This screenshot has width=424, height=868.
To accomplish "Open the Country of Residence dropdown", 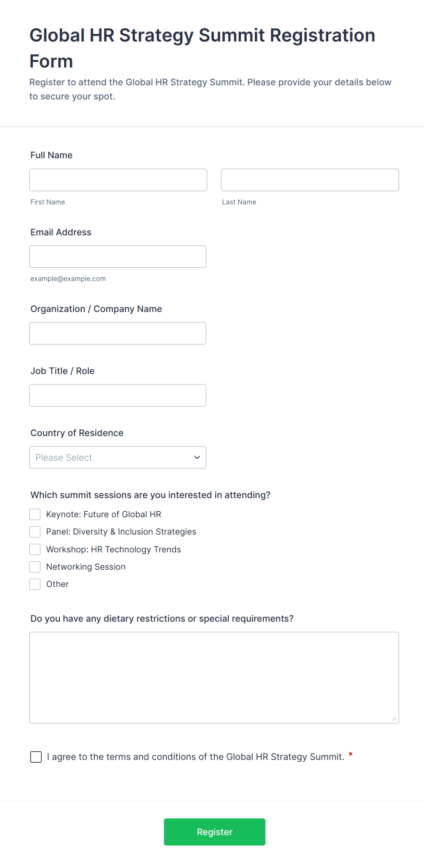I will [x=118, y=457].
